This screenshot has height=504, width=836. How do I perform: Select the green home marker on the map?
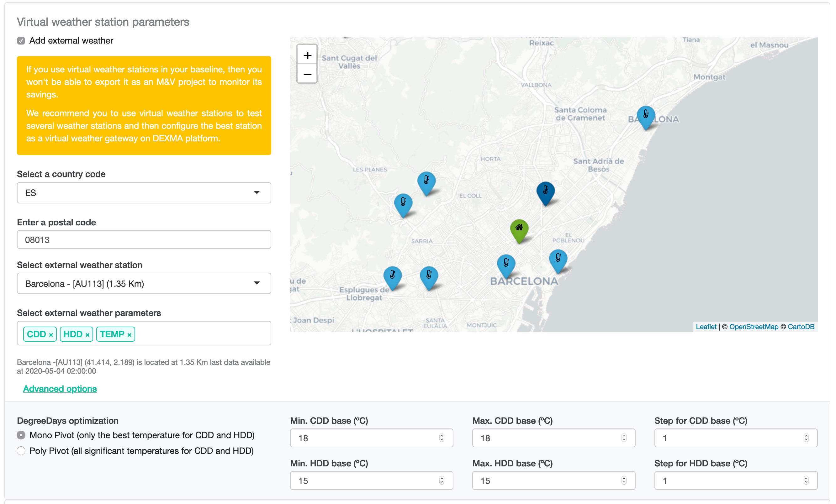click(x=519, y=231)
